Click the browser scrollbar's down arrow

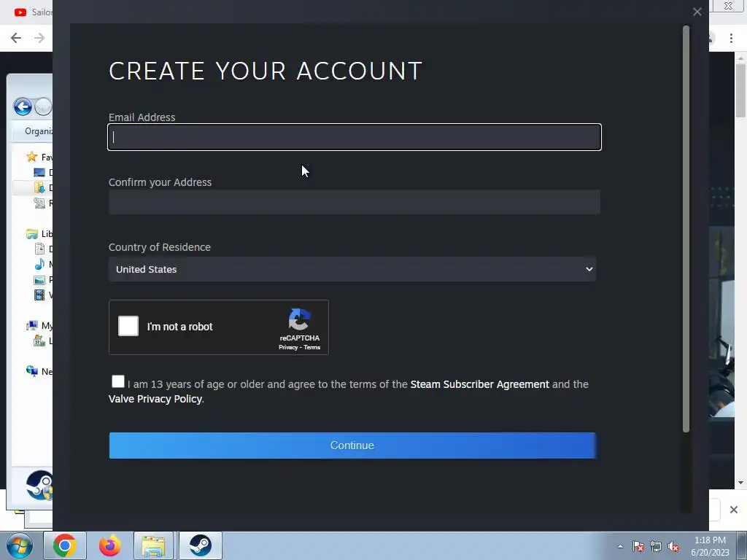740,483
